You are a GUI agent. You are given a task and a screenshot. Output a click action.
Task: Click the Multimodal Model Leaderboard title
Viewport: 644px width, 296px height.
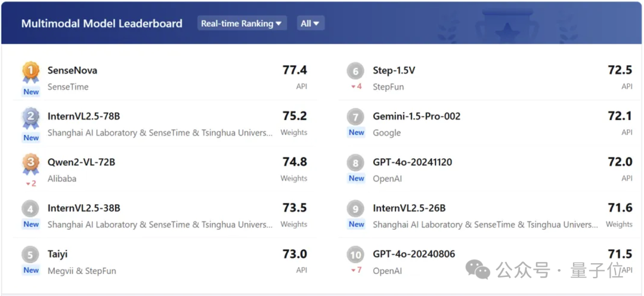102,24
